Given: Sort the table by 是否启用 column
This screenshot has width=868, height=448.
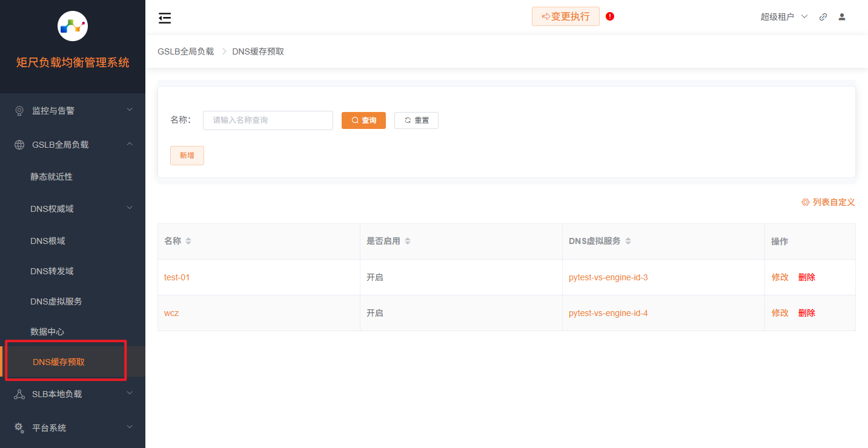Looking at the screenshot, I should pyautogui.click(x=408, y=241).
